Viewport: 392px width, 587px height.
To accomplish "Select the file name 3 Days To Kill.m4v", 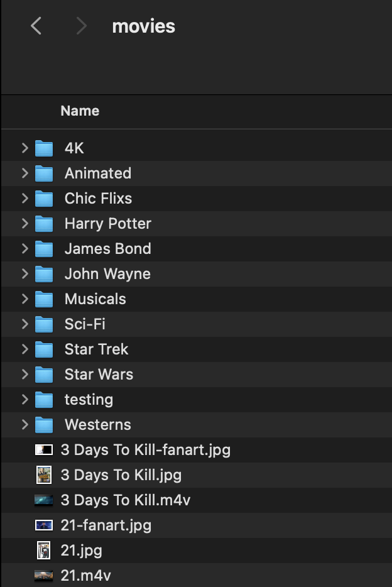I will [126, 500].
